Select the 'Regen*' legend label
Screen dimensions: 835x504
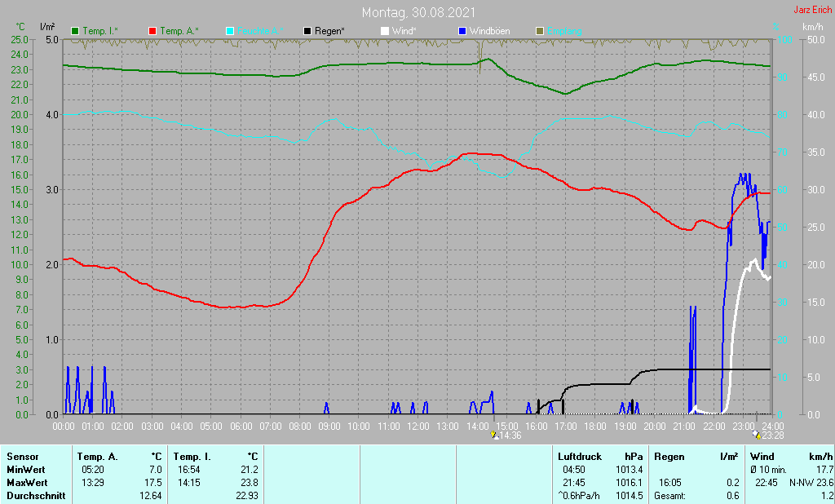pos(329,32)
